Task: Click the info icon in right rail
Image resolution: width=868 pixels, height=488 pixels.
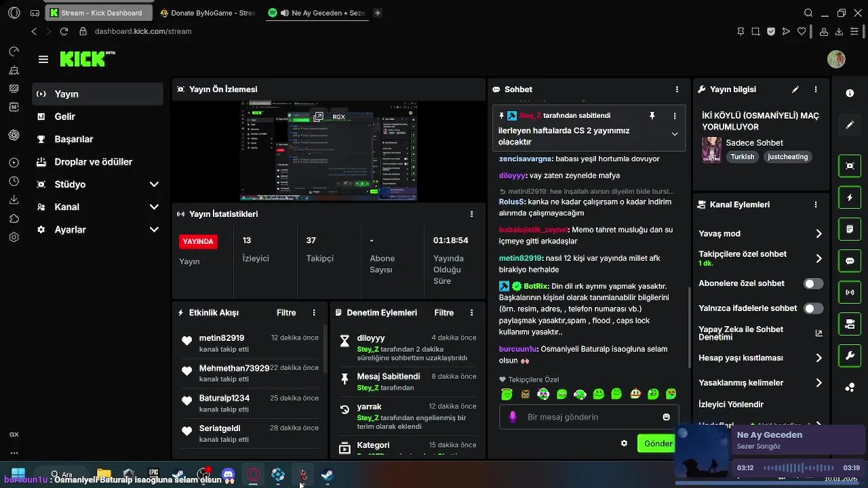Action: [x=850, y=93]
